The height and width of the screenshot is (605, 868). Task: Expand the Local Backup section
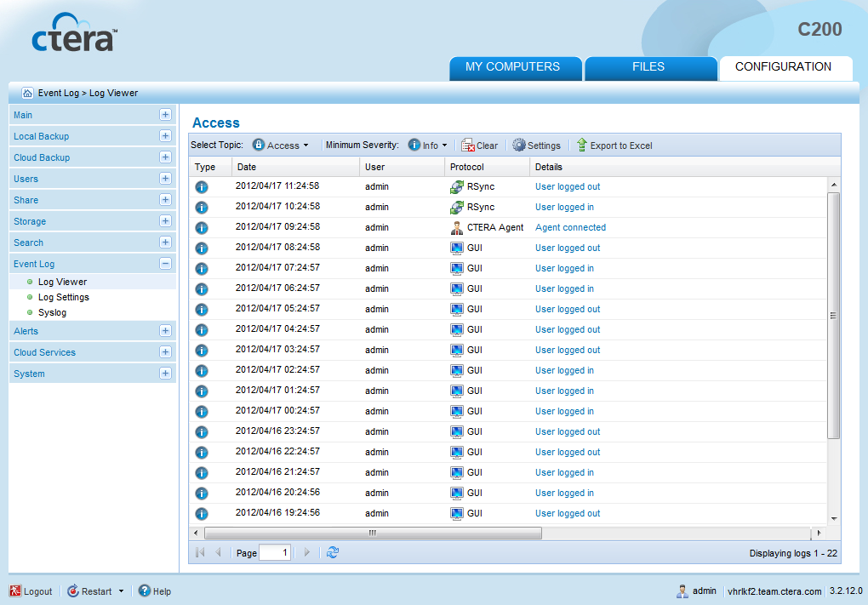click(165, 135)
